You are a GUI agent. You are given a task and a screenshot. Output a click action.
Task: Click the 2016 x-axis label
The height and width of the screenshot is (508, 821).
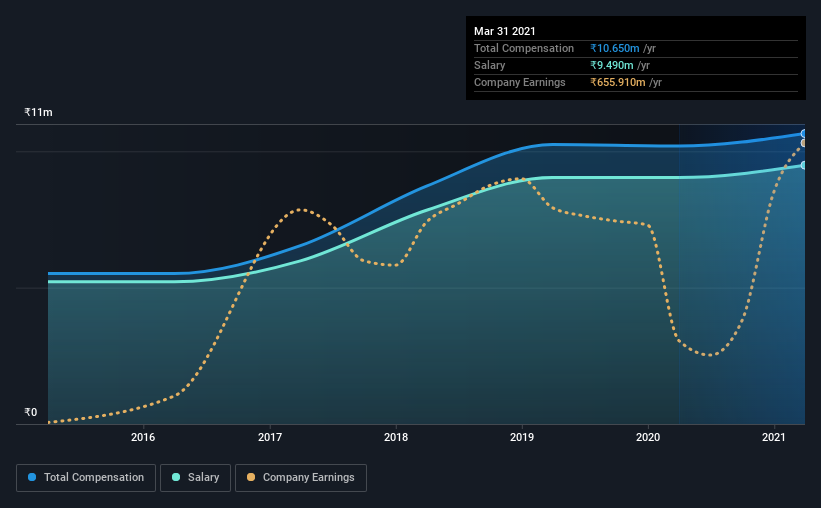click(143, 437)
